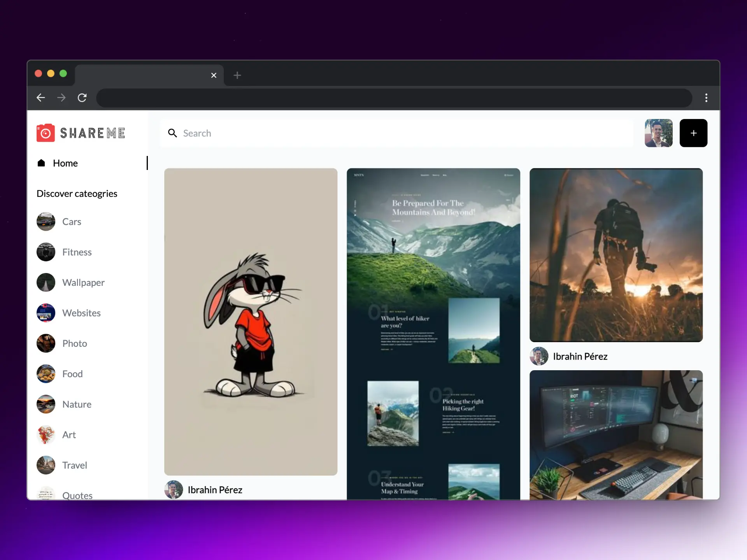The image size is (747, 560).
Task: Click the plus button to create post
Action: 694,133
